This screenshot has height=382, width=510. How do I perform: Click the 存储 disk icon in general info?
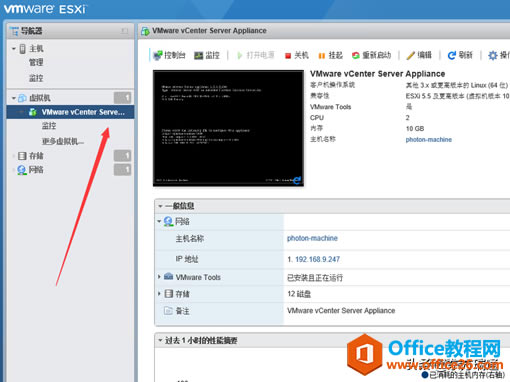click(x=169, y=294)
